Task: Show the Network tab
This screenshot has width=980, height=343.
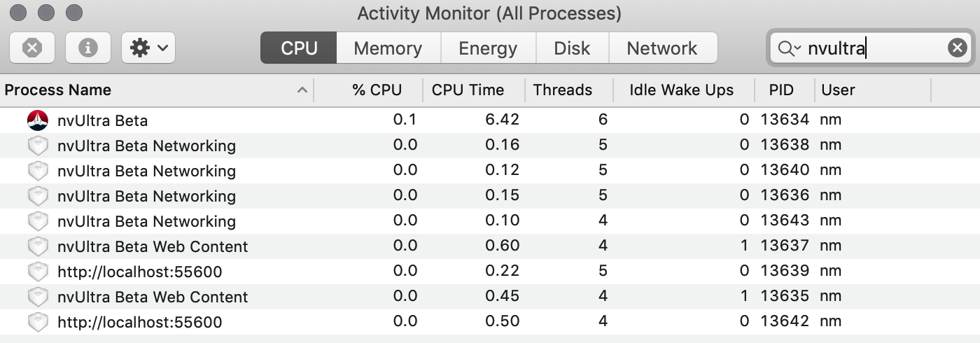Action: coord(662,48)
